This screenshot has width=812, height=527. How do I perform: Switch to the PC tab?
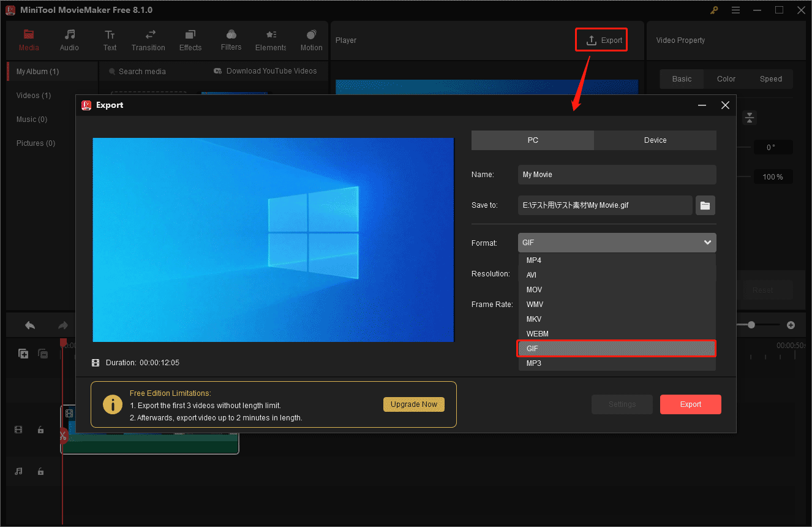[533, 140]
